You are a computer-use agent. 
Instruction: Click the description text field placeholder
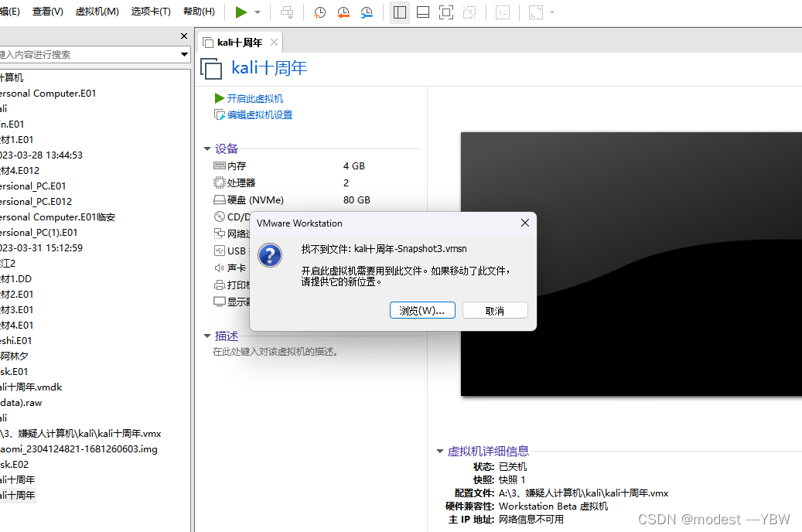tap(275, 352)
